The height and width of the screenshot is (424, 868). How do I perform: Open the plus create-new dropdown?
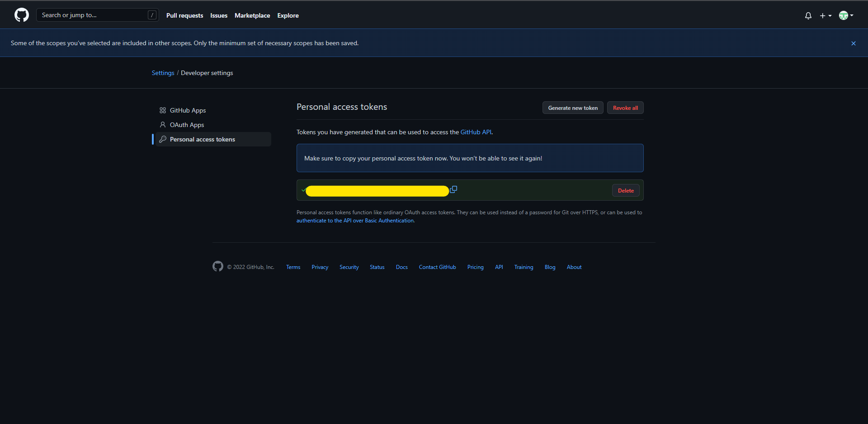[x=826, y=16]
